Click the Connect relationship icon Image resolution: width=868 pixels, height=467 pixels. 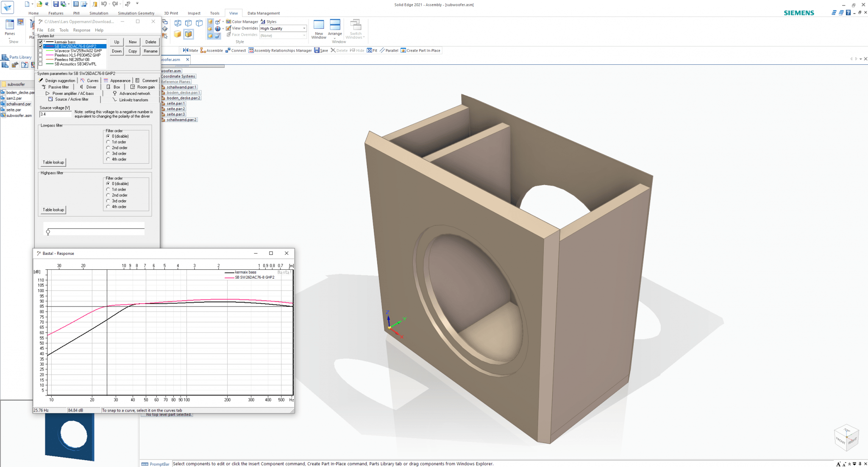pyautogui.click(x=228, y=50)
